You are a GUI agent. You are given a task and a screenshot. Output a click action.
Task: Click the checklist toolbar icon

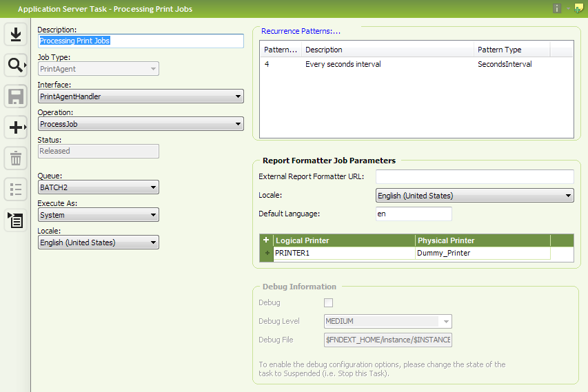[15, 189]
